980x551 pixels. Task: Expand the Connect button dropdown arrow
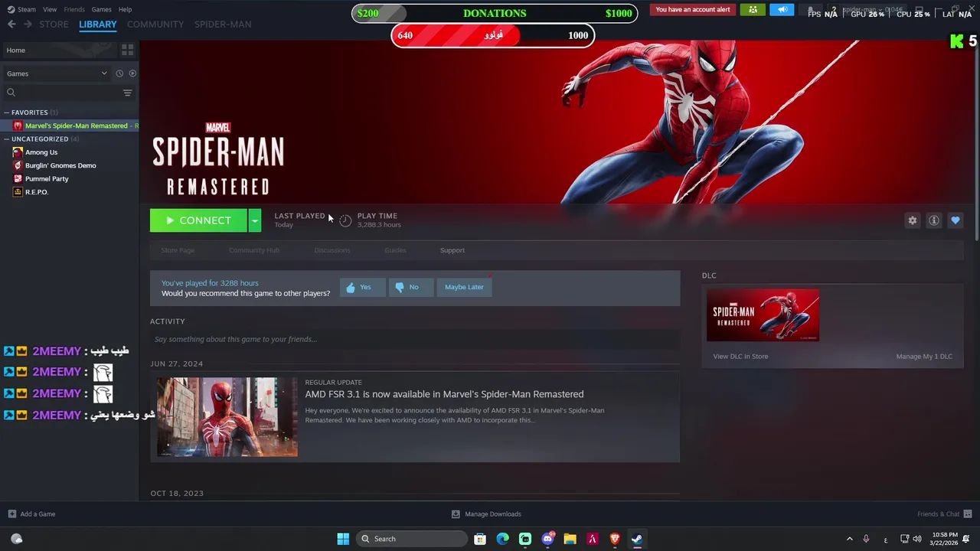pos(254,220)
